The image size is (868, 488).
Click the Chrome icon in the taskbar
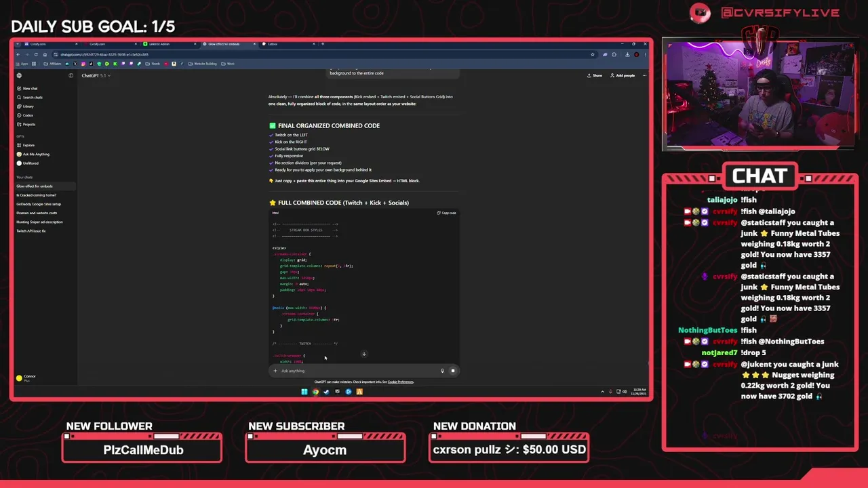point(315,391)
